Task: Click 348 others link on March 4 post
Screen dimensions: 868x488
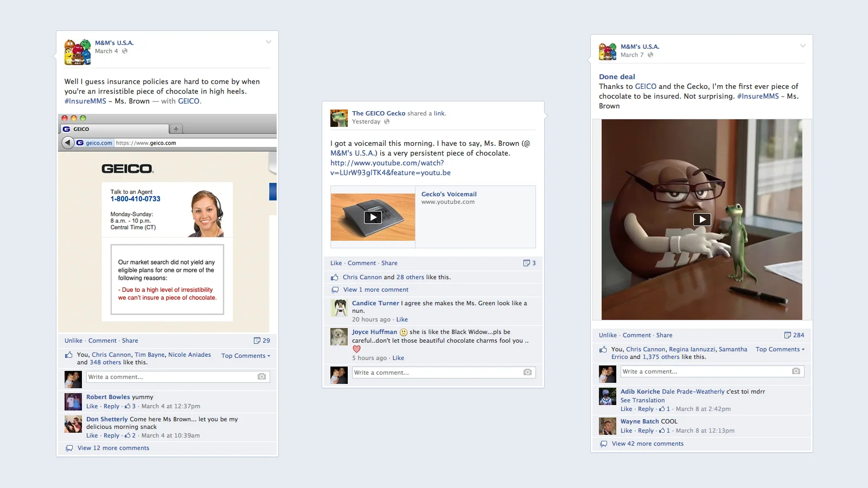Action: (x=105, y=362)
